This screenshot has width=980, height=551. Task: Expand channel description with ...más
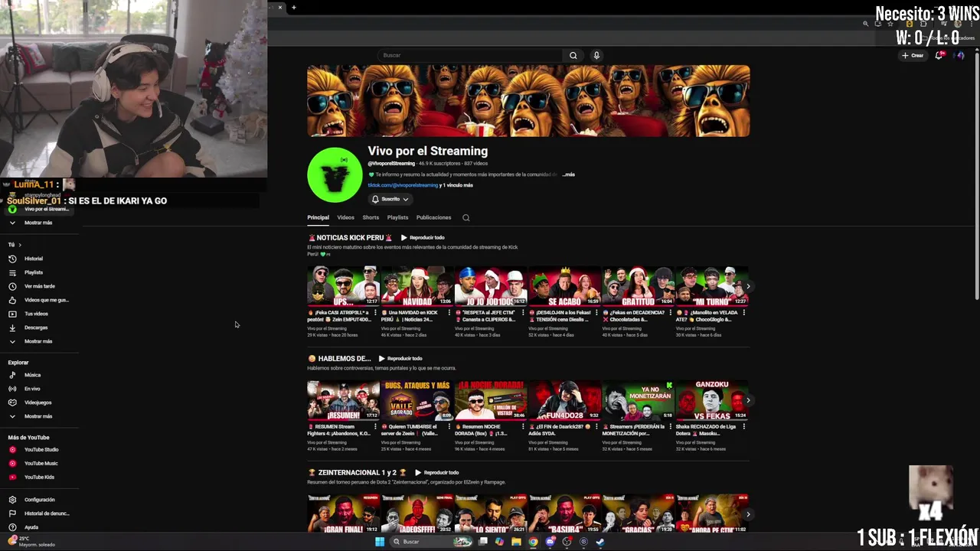pyautogui.click(x=568, y=174)
